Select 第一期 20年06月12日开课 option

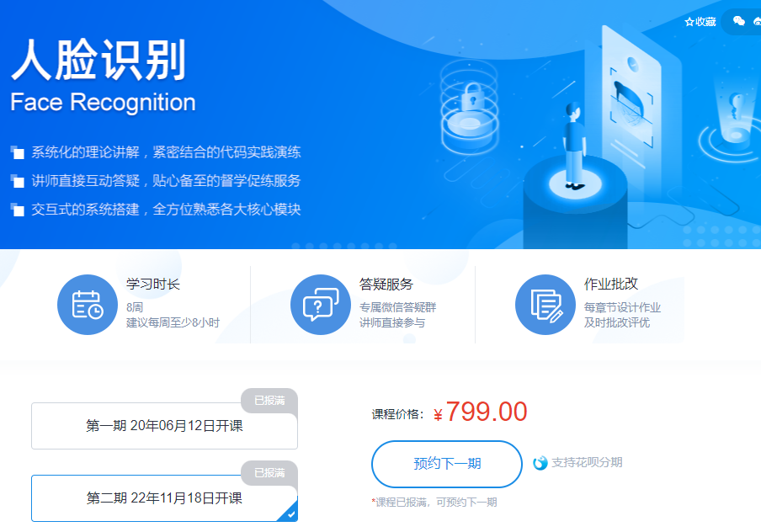(x=164, y=426)
